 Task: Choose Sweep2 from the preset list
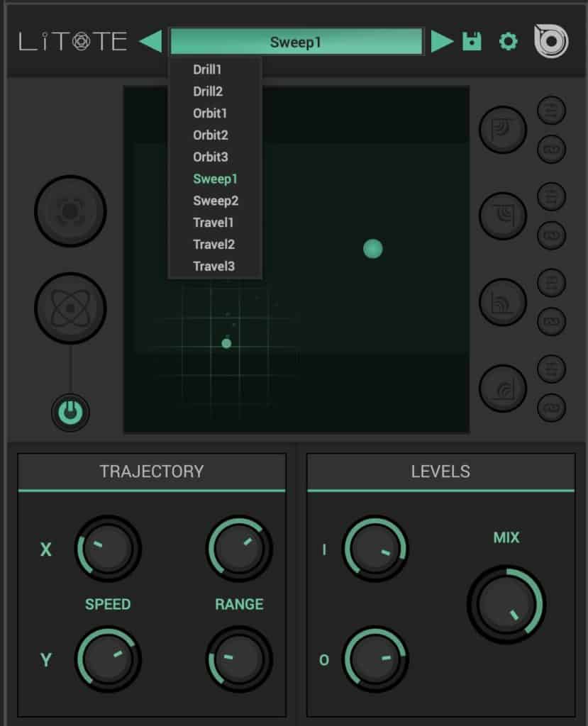pos(215,201)
